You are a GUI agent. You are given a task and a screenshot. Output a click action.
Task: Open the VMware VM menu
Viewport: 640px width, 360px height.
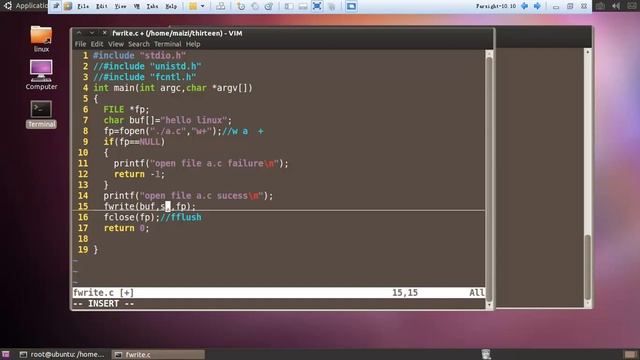pyautogui.click(x=137, y=7)
